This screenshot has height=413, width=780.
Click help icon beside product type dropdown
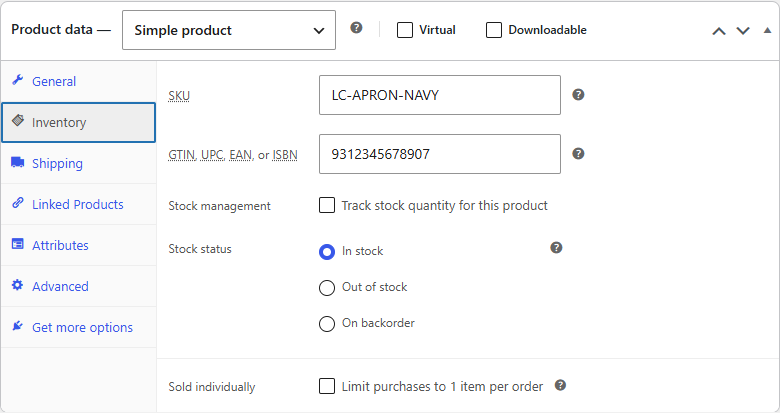[356, 28]
